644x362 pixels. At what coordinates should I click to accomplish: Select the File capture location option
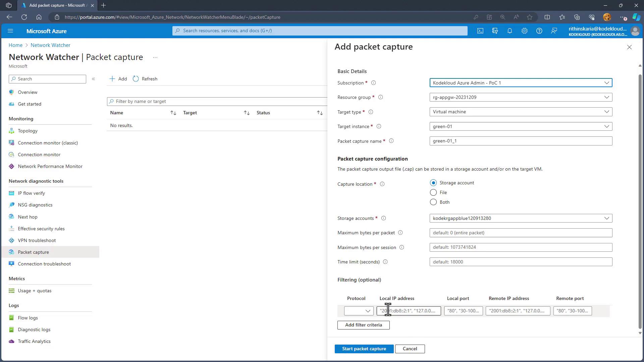click(x=433, y=192)
